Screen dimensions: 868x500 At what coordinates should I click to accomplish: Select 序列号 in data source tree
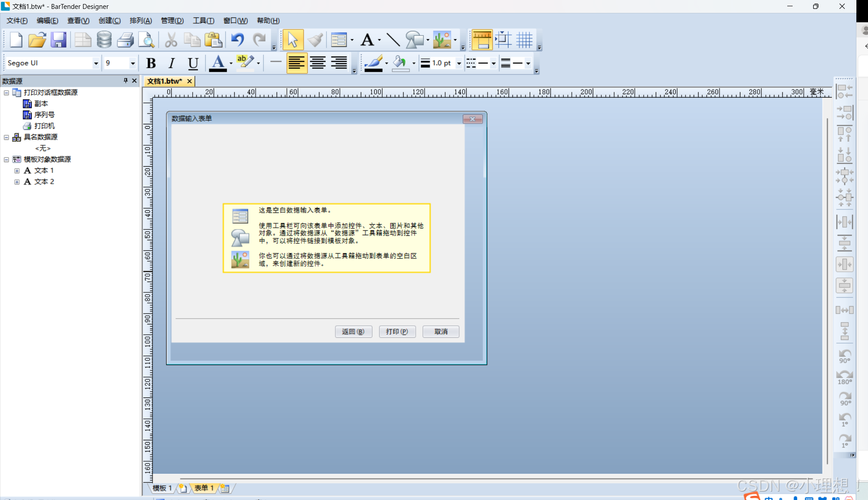click(44, 115)
